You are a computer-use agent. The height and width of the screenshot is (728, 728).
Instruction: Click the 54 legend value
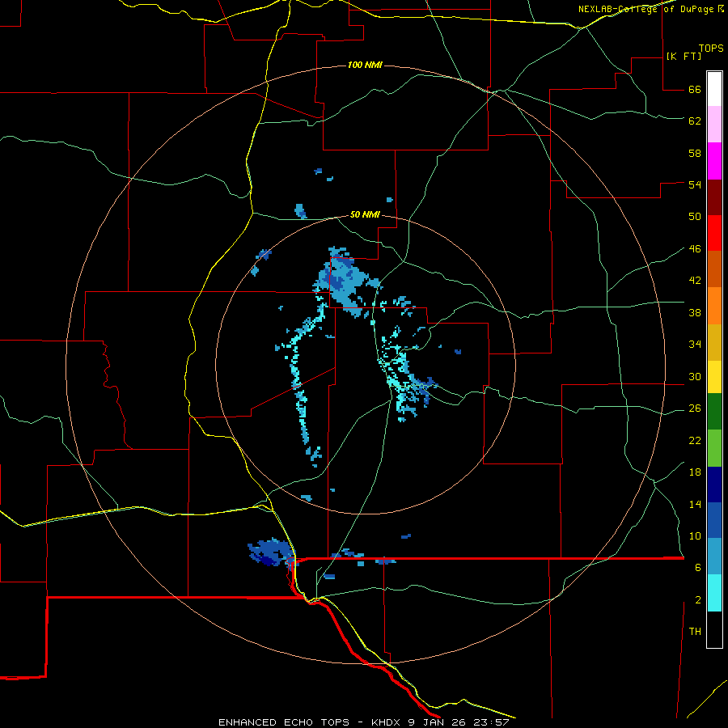click(x=695, y=184)
